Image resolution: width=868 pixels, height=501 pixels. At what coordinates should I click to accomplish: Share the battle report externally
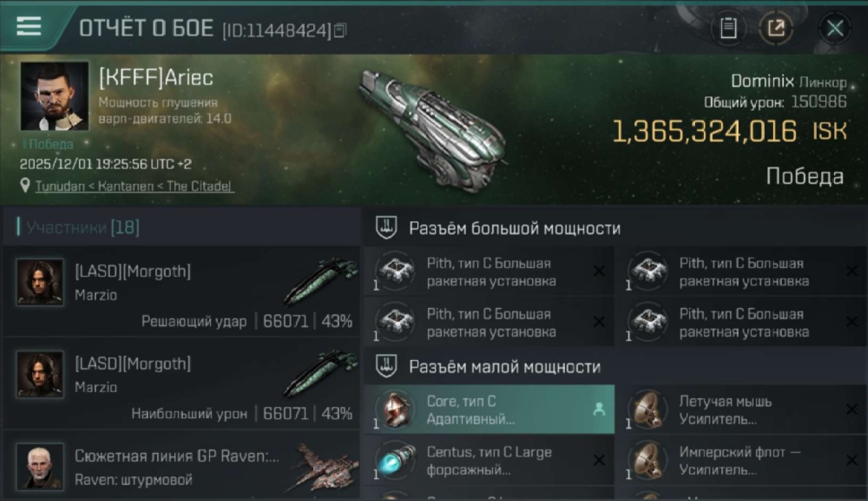tap(776, 28)
